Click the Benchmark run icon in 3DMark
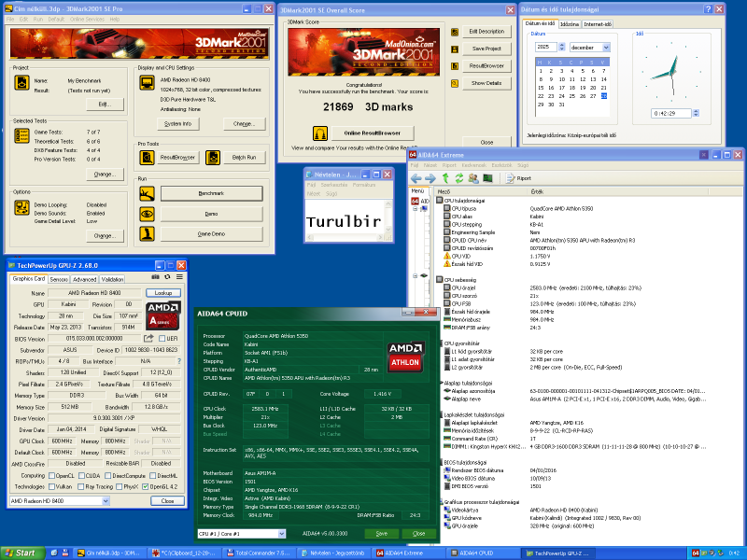The width and height of the screenshot is (747, 560). click(147, 193)
